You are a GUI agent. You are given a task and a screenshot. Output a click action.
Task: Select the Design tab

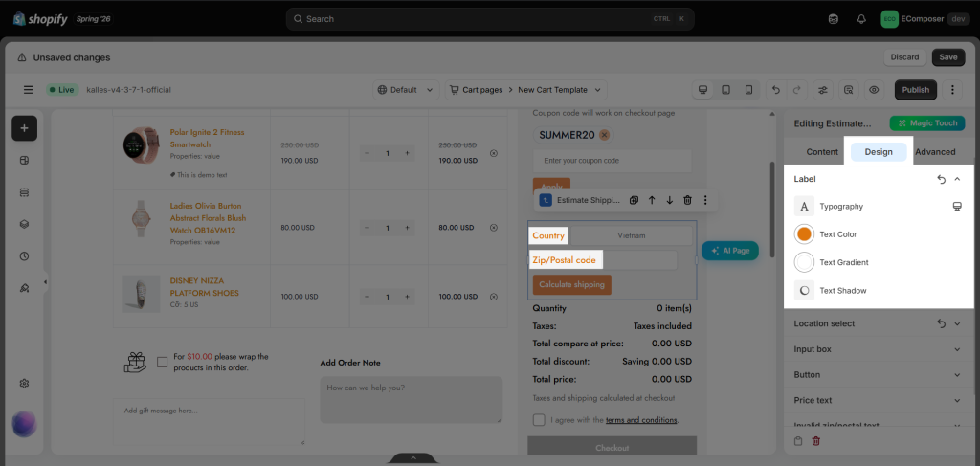pos(879,152)
